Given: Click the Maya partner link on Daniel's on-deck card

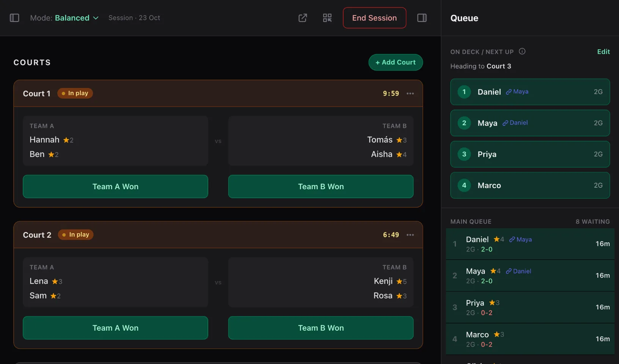Looking at the screenshot, I should 517,92.
